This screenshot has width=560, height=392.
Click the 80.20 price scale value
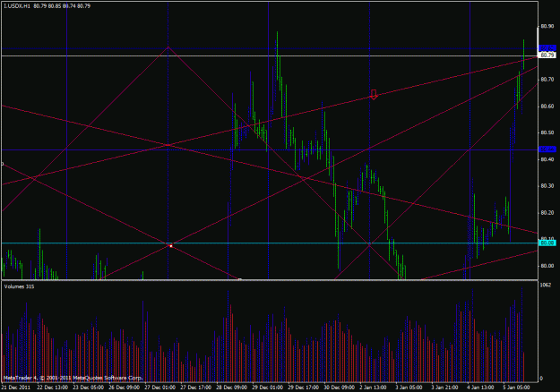[x=547, y=213]
